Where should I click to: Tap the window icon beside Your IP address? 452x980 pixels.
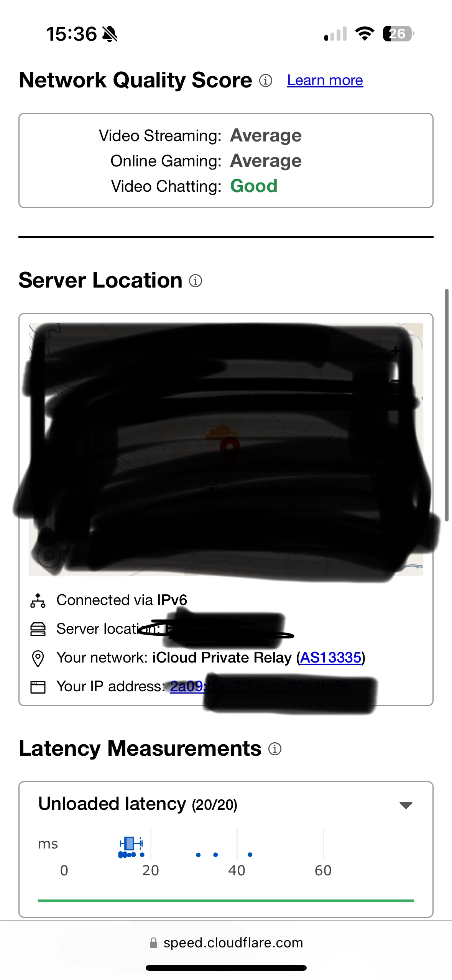(x=38, y=687)
